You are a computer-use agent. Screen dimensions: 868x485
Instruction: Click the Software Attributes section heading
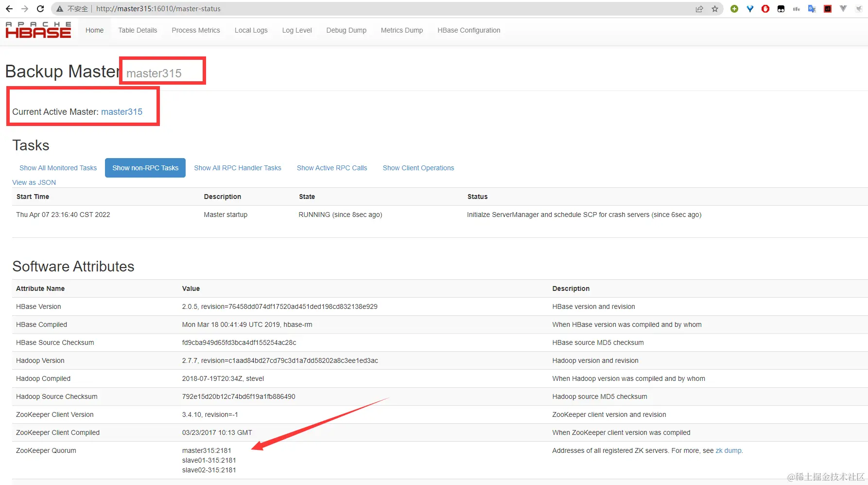[73, 267]
